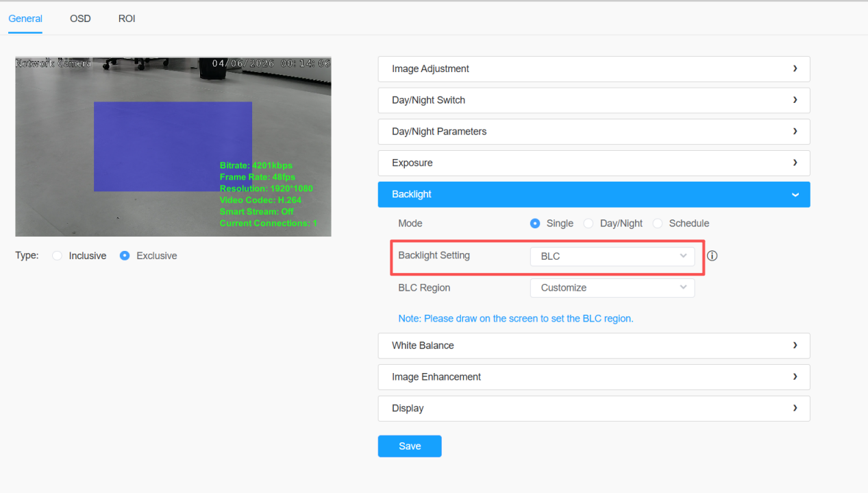The height and width of the screenshot is (493, 868).
Task: Expand the Image Adjustment section
Action: coord(594,69)
